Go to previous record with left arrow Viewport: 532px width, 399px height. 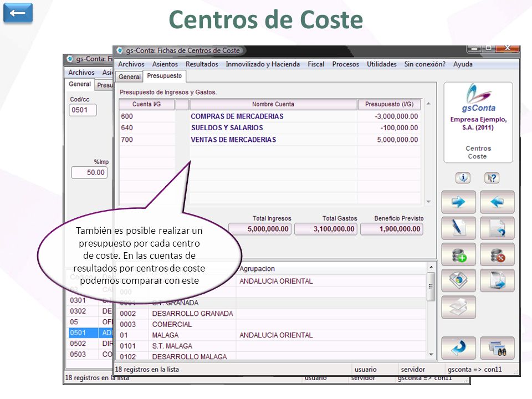click(x=497, y=202)
